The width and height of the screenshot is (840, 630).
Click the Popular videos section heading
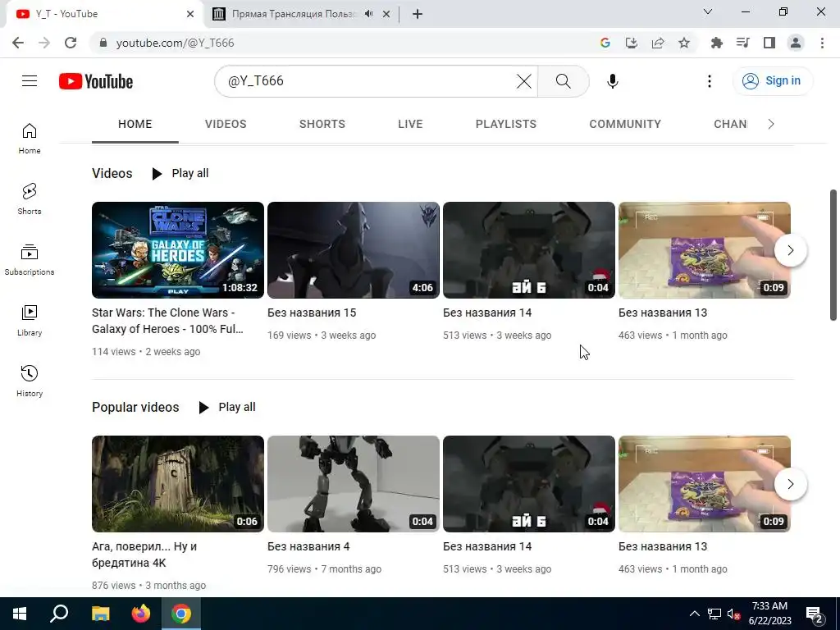pos(135,407)
